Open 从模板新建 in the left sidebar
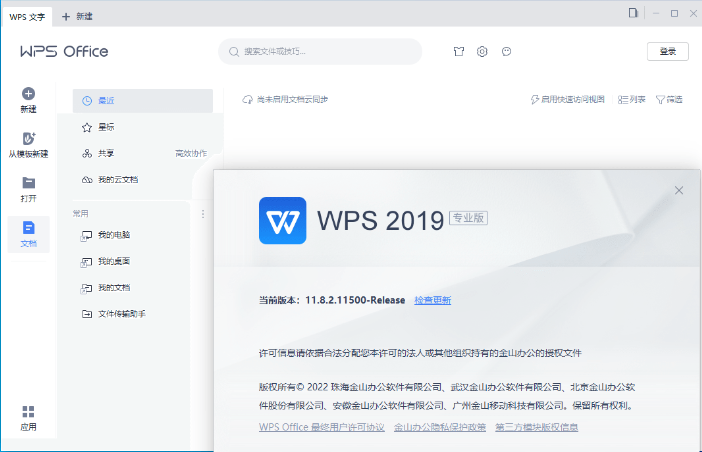The height and width of the screenshot is (452, 702). click(x=28, y=139)
